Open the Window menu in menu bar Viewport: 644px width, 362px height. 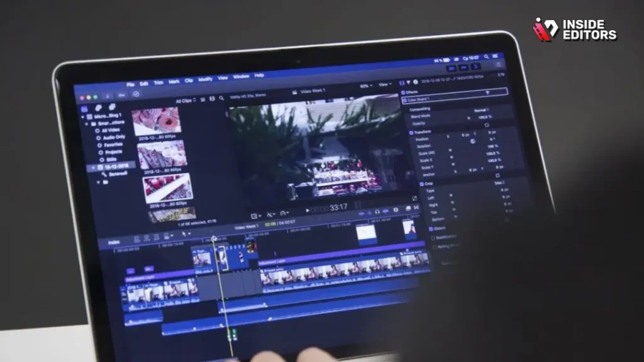(x=241, y=77)
